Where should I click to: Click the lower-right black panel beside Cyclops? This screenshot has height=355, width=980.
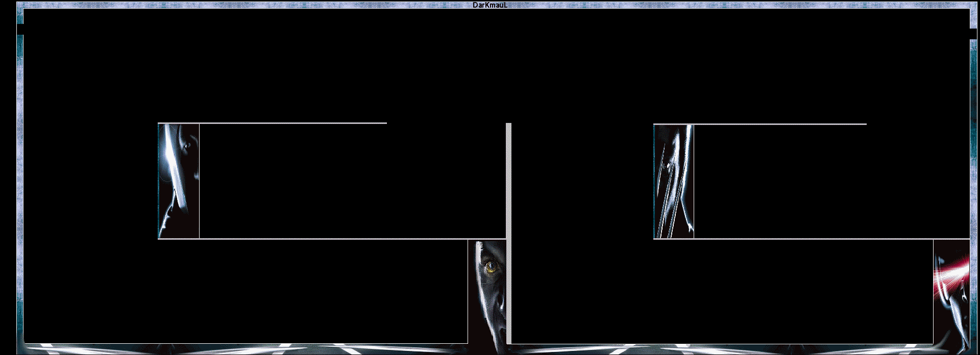click(722, 292)
